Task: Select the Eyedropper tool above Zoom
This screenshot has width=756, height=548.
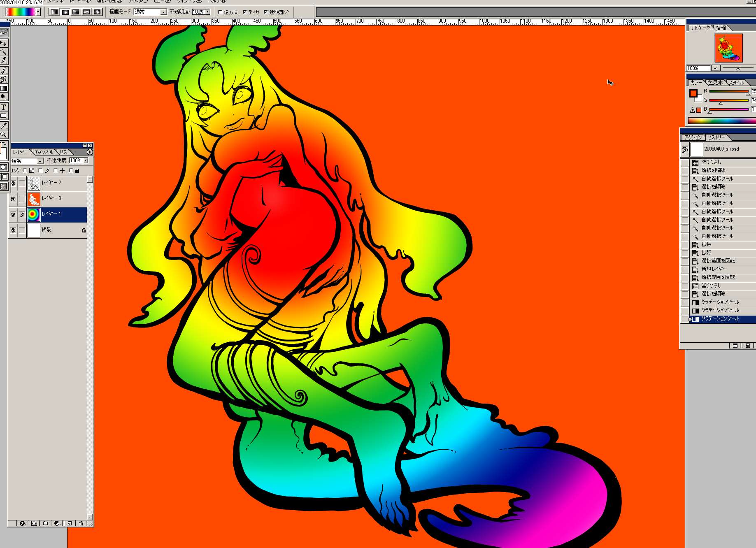Action: (4, 125)
